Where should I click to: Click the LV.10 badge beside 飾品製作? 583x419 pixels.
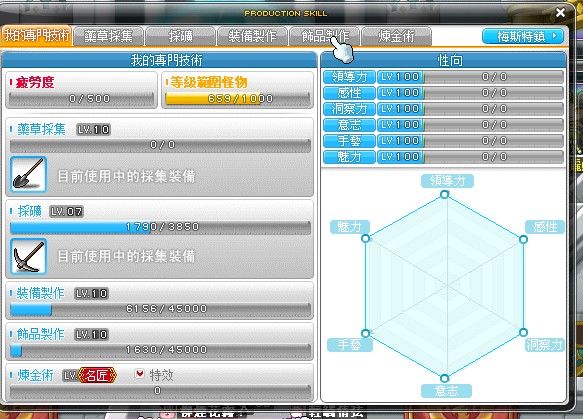coord(91,335)
